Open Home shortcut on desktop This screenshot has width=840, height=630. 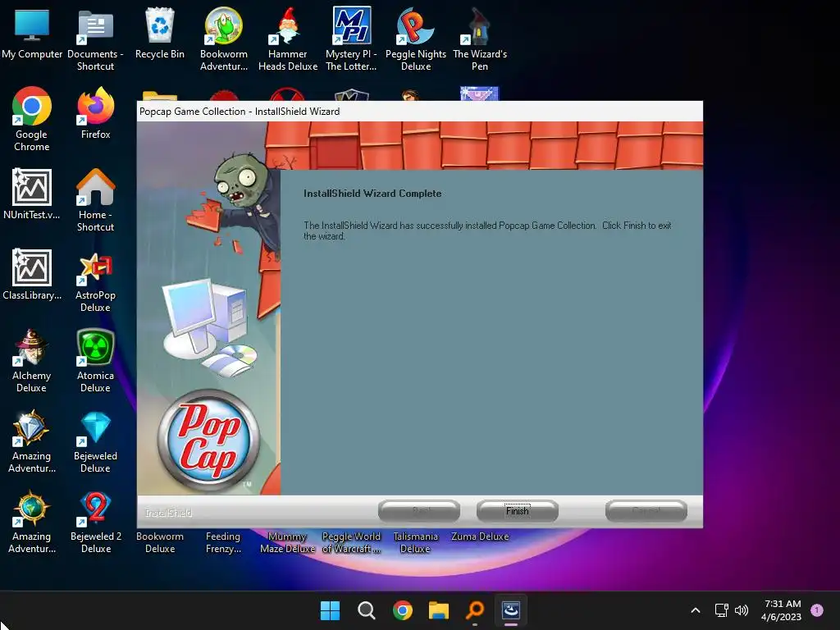tap(95, 200)
